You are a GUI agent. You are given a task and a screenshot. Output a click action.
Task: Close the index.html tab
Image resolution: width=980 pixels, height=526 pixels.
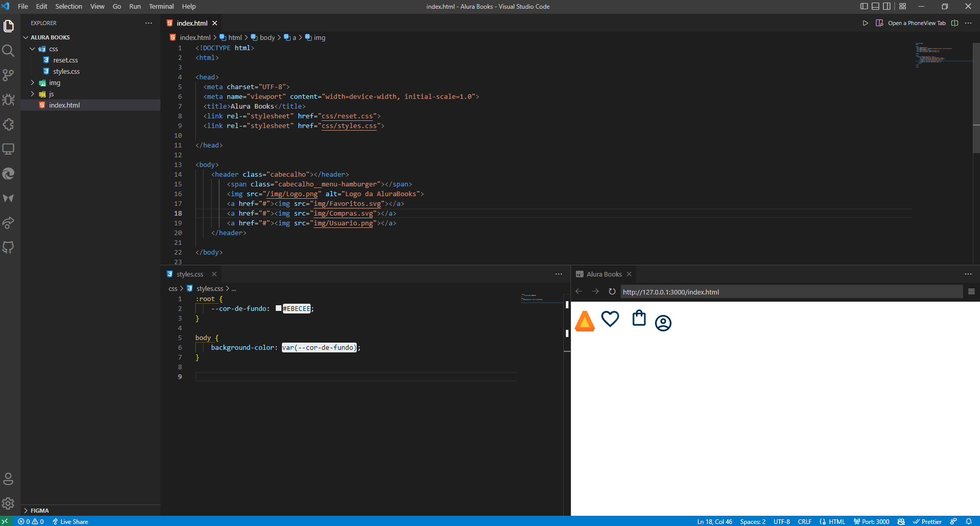(x=215, y=23)
